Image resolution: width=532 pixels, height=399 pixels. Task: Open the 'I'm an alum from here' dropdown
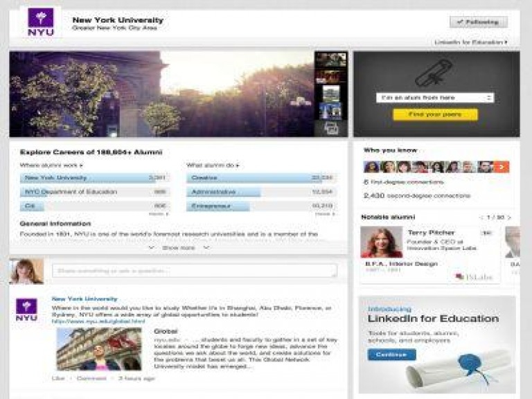[434, 98]
